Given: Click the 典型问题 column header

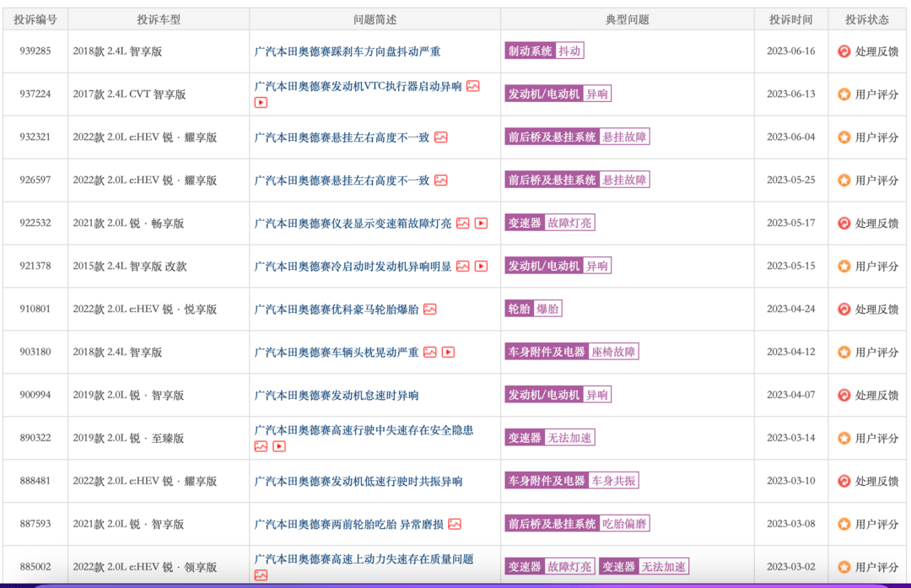Looking at the screenshot, I should coord(628,19).
